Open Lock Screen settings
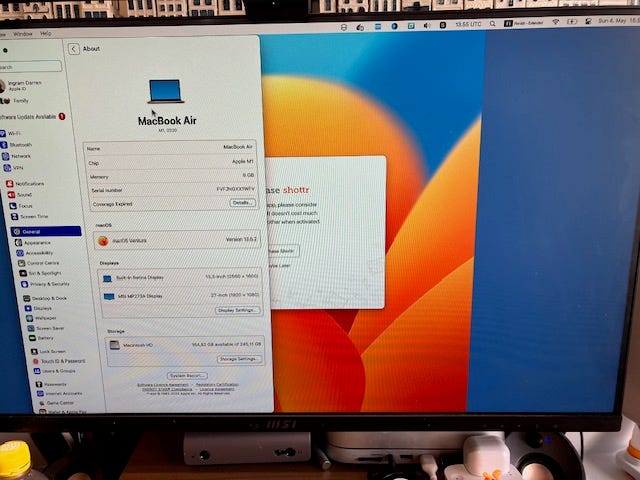 (x=48, y=351)
